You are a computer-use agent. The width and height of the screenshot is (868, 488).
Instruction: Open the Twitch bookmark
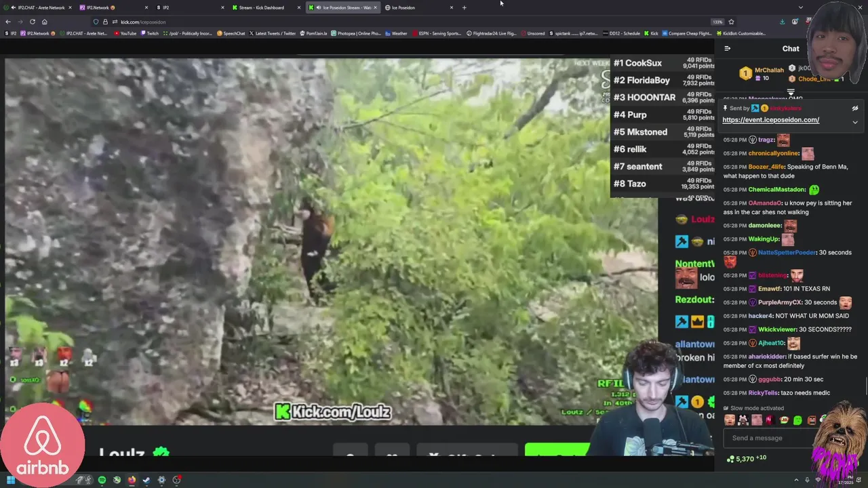tap(150, 33)
